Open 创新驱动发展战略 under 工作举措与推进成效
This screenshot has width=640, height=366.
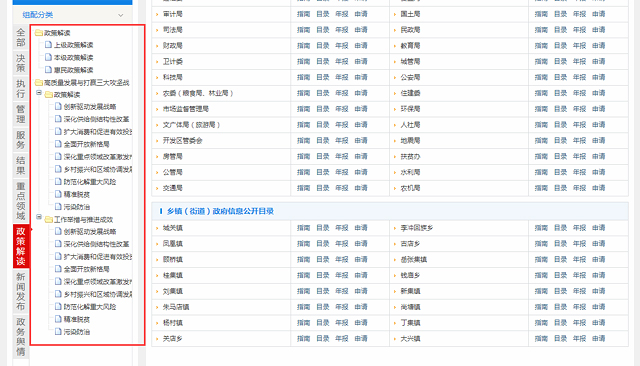pos(90,232)
